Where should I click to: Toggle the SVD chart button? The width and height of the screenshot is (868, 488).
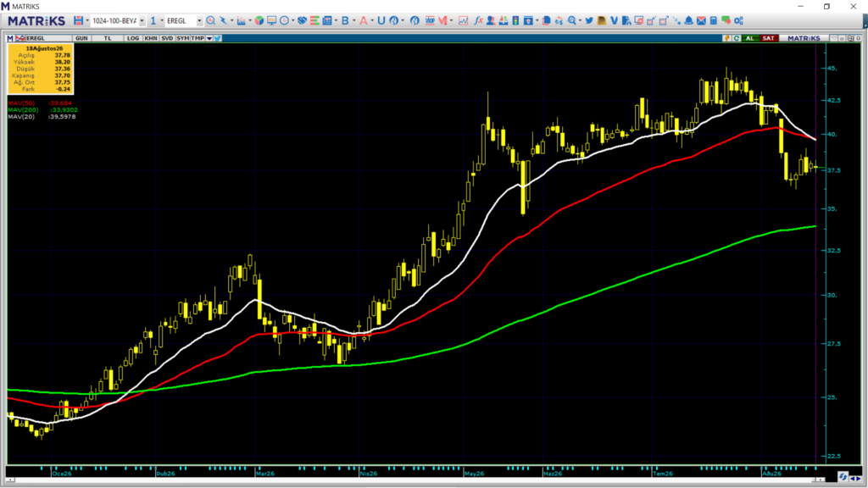click(167, 38)
